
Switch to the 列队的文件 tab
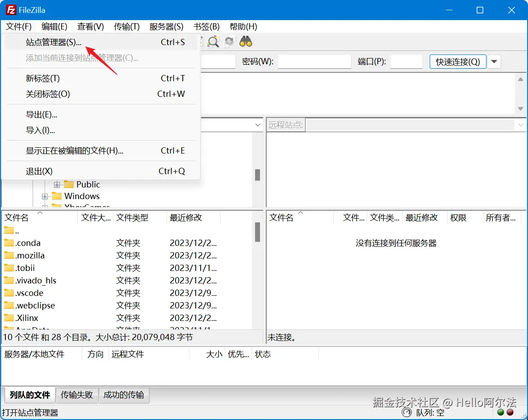29,395
